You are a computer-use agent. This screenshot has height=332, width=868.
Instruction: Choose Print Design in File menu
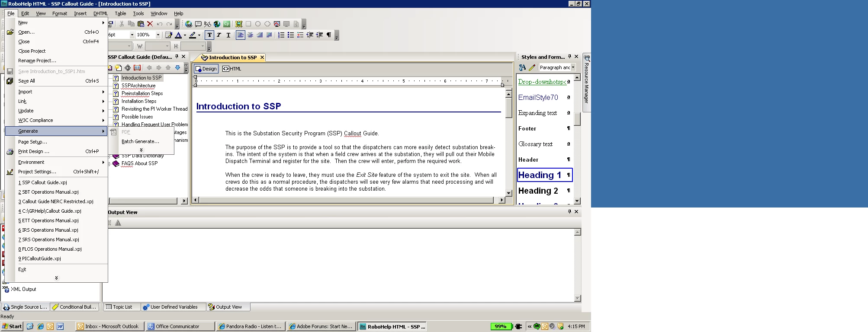56,151
